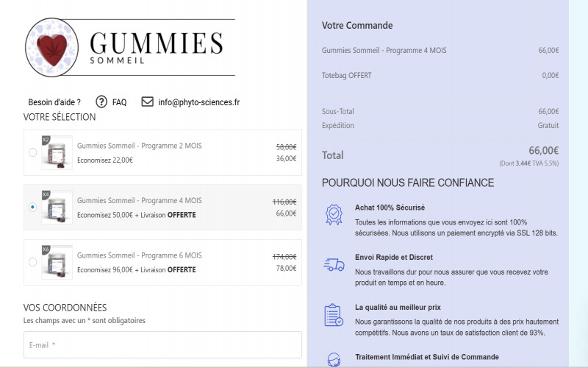Click the 'Totebag OFFERT' order line
Image resolution: width=588 pixels, height=368 pixels.
pyautogui.click(x=346, y=75)
